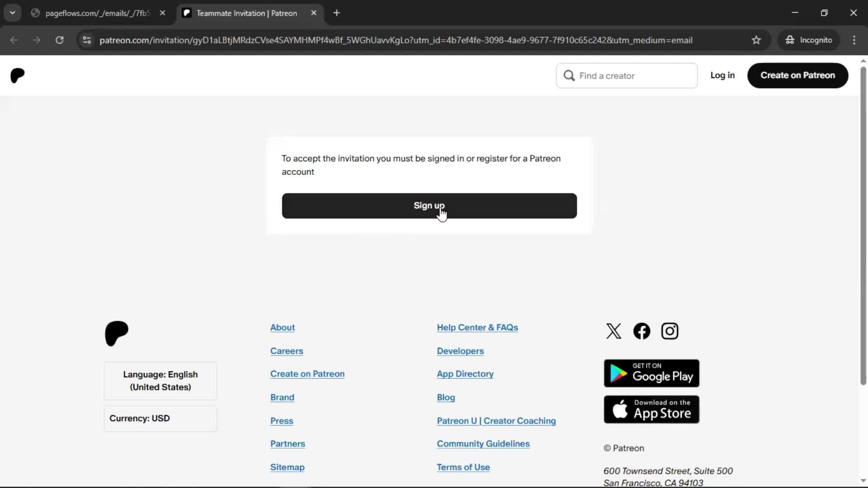Open a new browser tab

tap(336, 13)
